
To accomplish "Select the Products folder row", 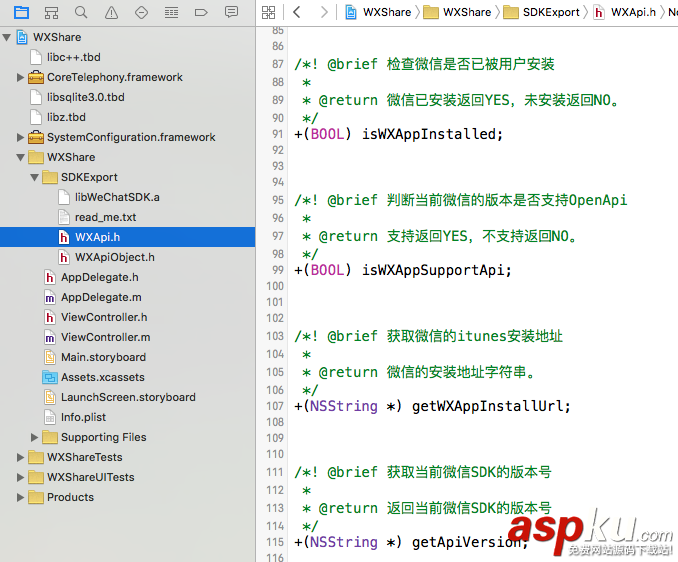I will point(127,497).
